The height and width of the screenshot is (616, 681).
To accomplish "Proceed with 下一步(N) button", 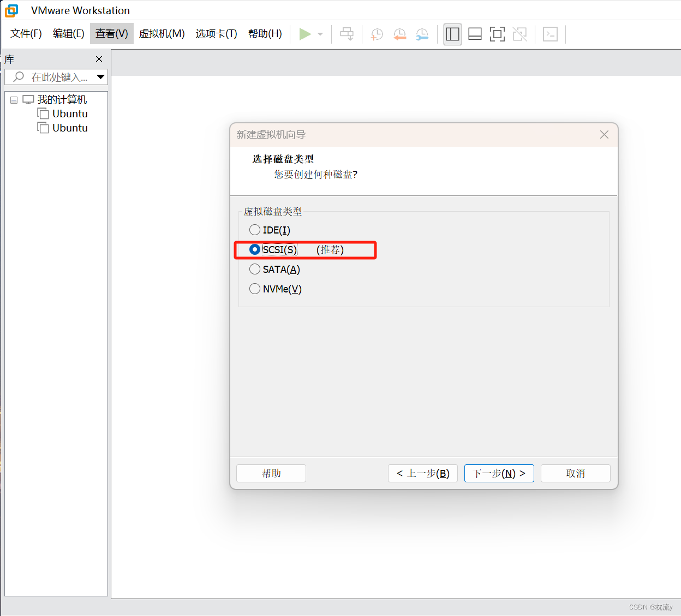I will [x=499, y=473].
